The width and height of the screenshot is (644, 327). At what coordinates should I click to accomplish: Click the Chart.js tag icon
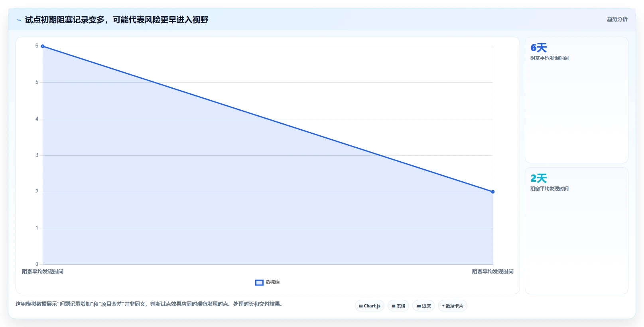coord(361,306)
